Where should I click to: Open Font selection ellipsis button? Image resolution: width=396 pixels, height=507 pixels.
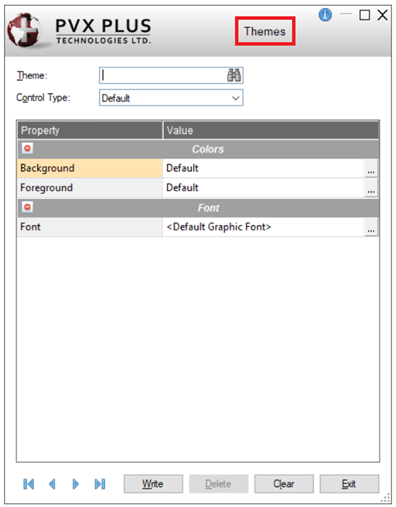coord(371,227)
